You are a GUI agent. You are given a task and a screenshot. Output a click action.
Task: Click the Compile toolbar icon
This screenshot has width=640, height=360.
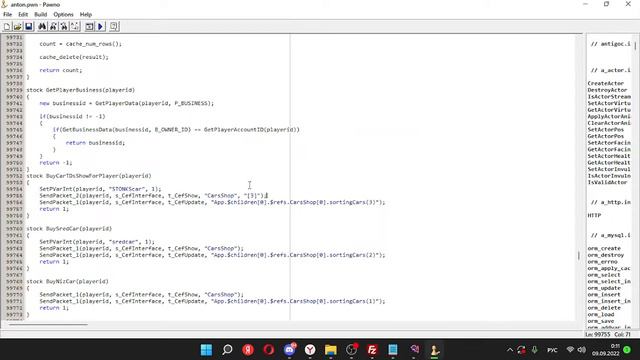click(89, 27)
